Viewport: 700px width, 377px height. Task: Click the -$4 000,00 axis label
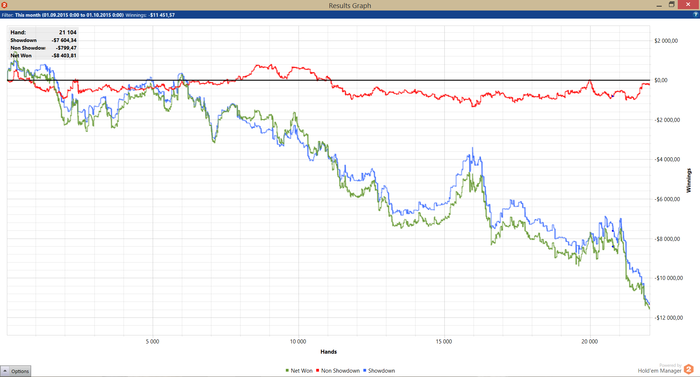pos(667,159)
